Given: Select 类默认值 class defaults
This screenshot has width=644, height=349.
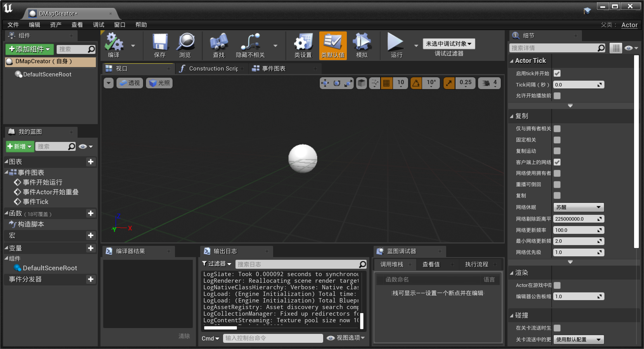Looking at the screenshot, I should [x=332, y=45].
